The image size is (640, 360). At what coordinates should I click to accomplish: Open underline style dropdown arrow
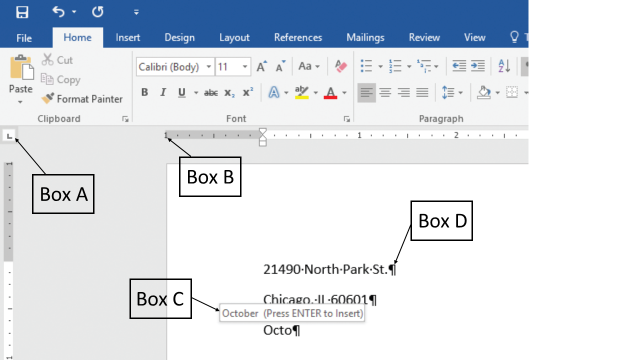pos(196,93)
